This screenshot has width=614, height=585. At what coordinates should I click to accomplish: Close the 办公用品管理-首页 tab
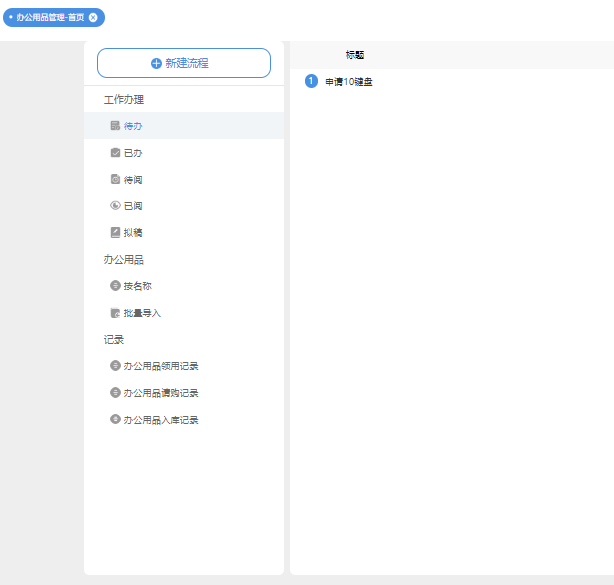click(x=93, y=18)
